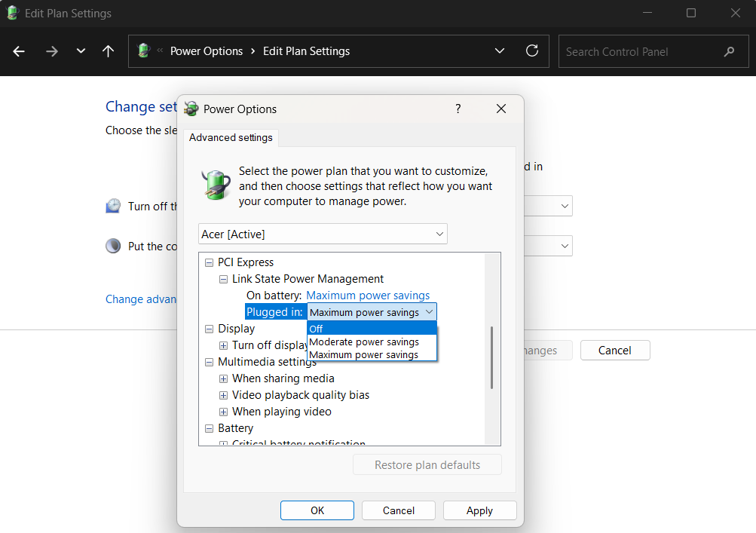Click the help question mark in Power Options dialog

click(458, 109)
